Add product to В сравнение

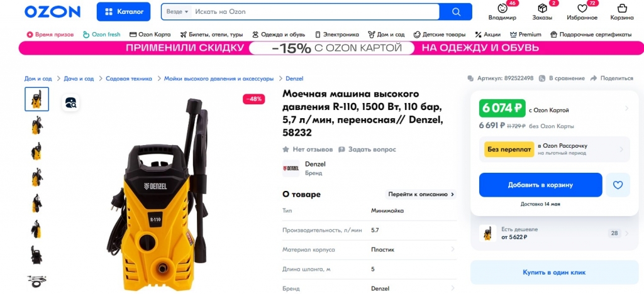click(562, 78)
